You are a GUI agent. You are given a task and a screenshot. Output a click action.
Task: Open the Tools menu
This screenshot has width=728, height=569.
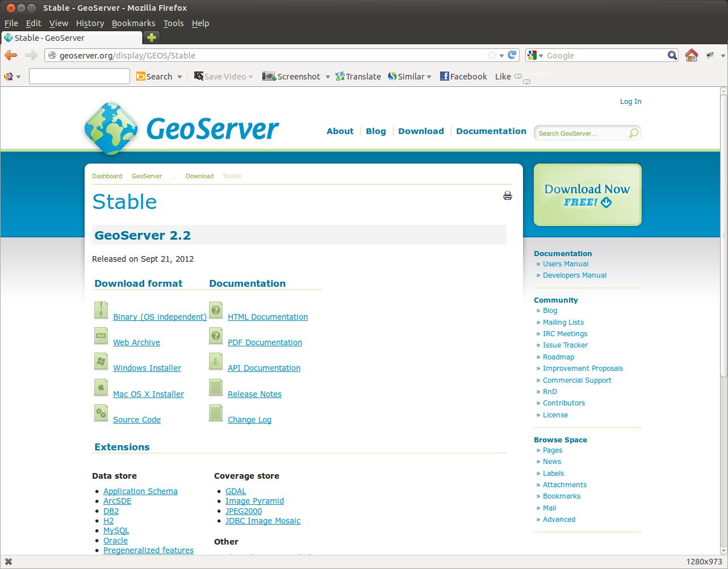tap(173, 23)
